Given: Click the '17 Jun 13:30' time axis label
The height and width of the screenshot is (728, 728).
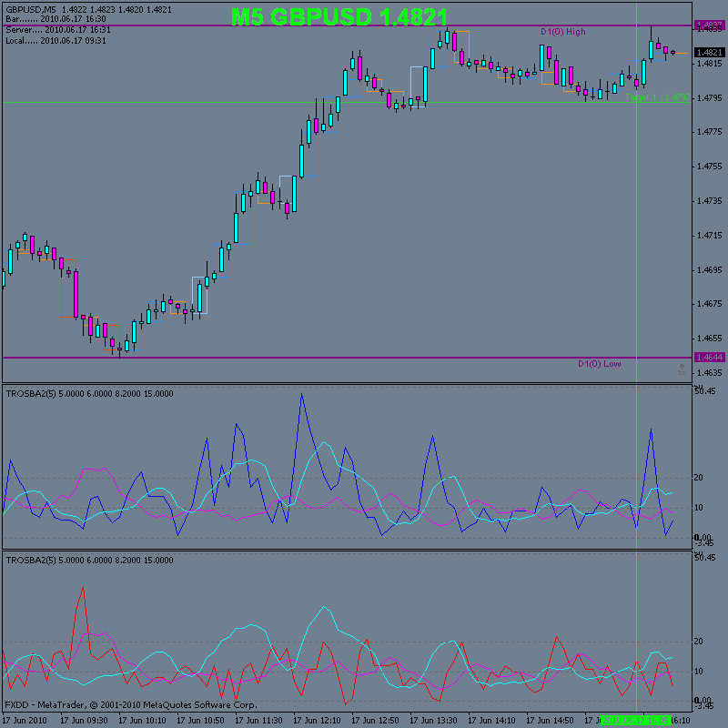Looking at the screenshot, I should [x=434, y=720].
